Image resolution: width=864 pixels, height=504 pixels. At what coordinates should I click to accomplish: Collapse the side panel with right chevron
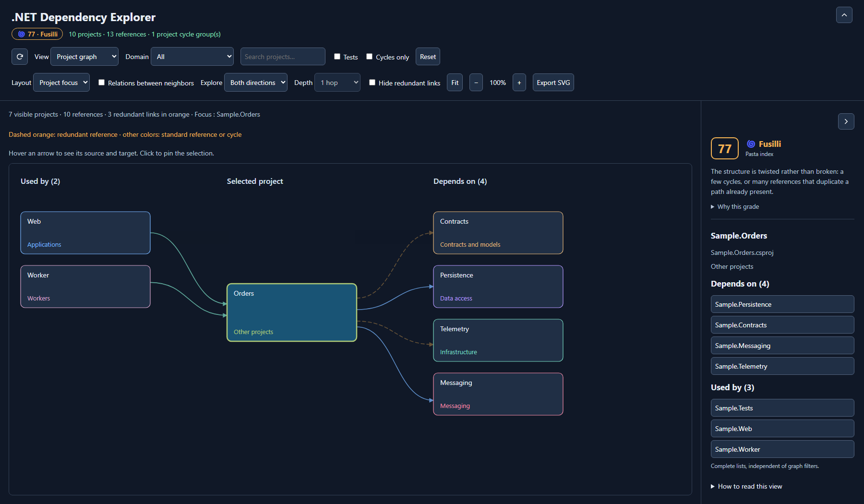[x=846, y=121]
